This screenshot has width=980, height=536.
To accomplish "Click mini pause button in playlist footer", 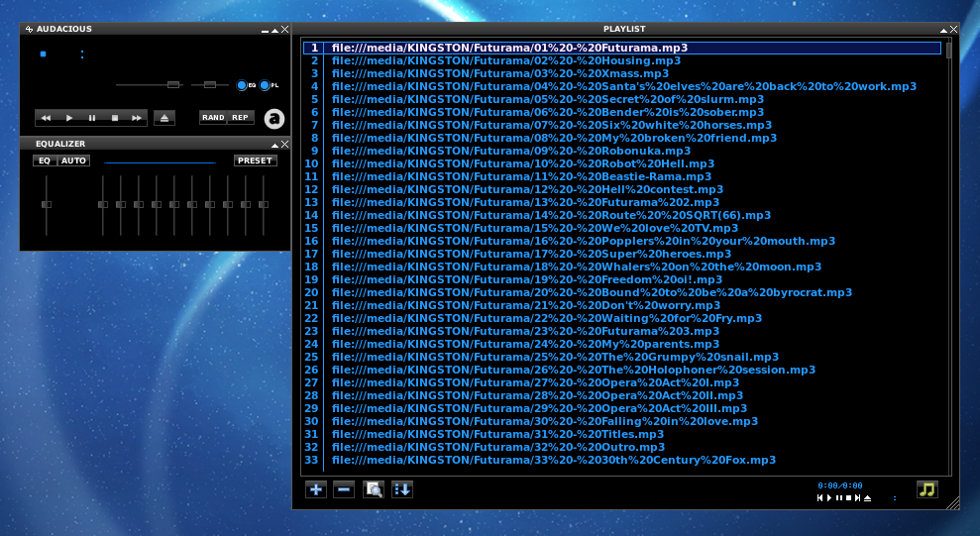I will [839, 498].
